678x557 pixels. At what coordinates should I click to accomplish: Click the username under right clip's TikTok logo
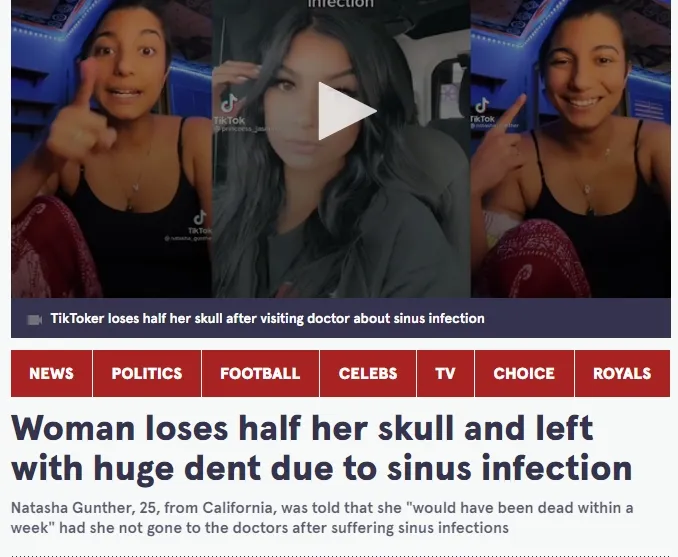coord(494,126)
